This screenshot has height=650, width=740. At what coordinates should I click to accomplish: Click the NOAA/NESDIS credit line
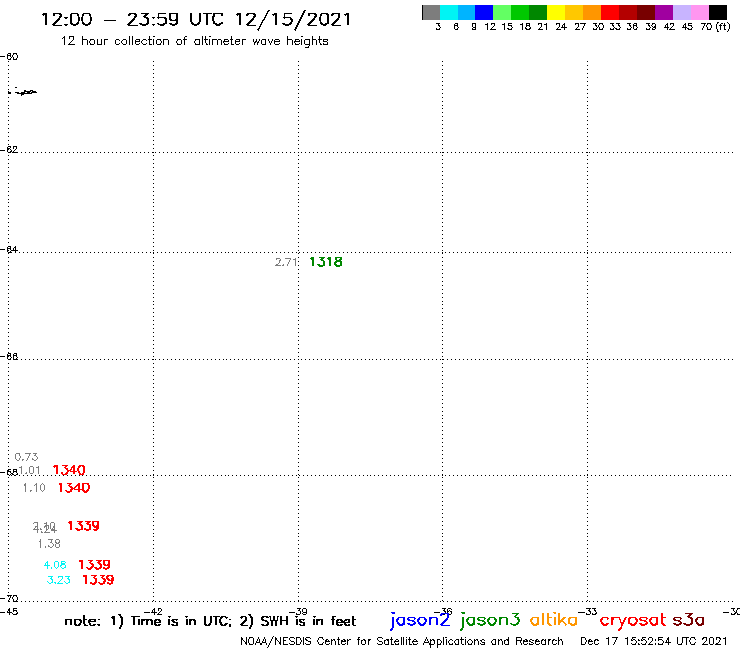(402, 642)
